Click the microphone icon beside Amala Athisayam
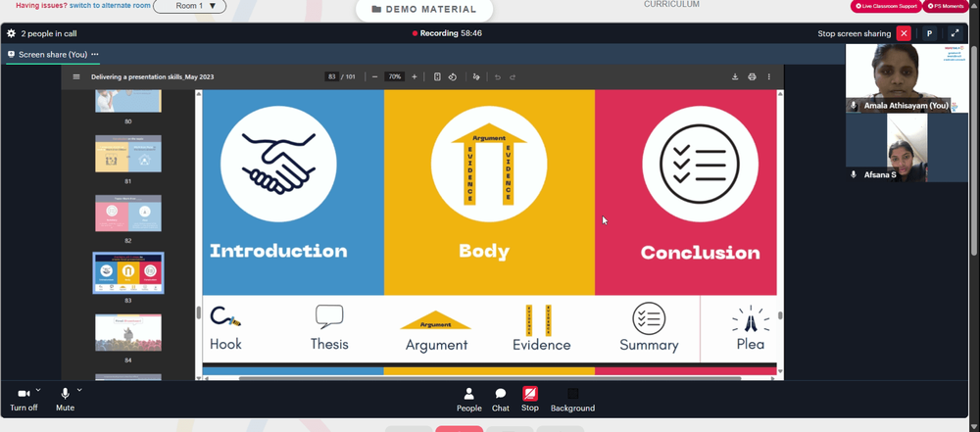This screenshot has height=432, width=980. [x=854, y=106]
